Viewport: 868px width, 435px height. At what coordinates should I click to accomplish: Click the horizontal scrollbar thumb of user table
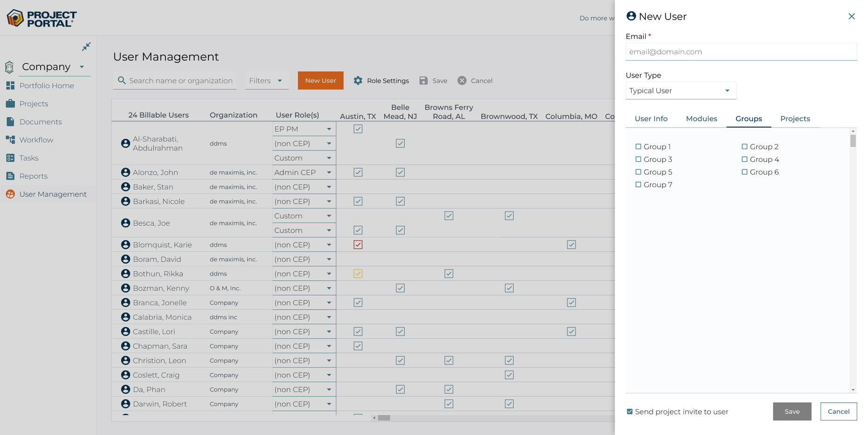coord(384,418)
